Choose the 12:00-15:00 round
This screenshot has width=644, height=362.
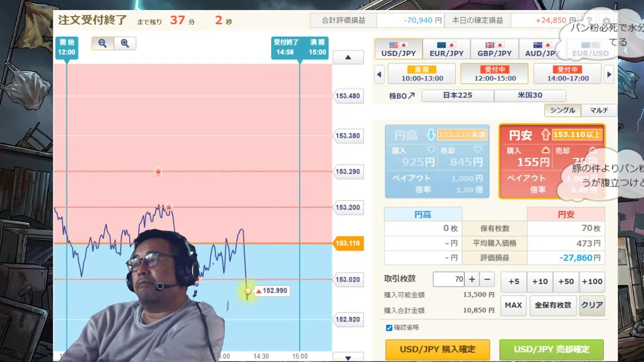tap(495, 73)
